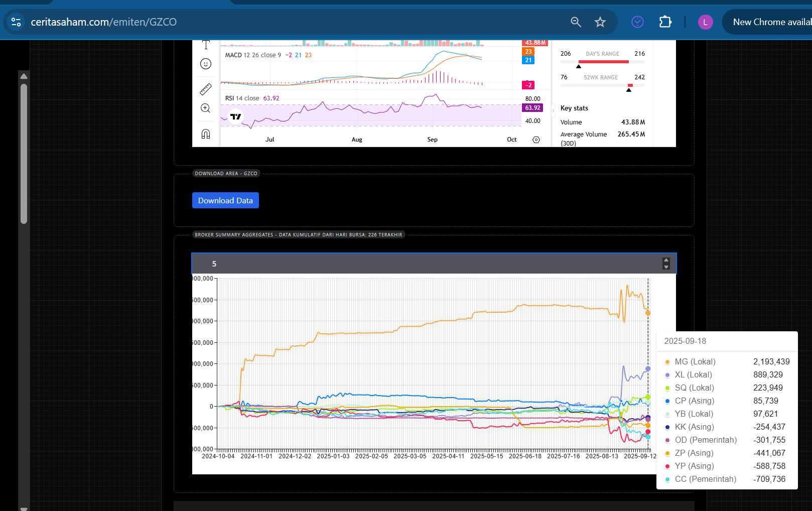Collapse the Key stats side panel arrow

point(554,110)
